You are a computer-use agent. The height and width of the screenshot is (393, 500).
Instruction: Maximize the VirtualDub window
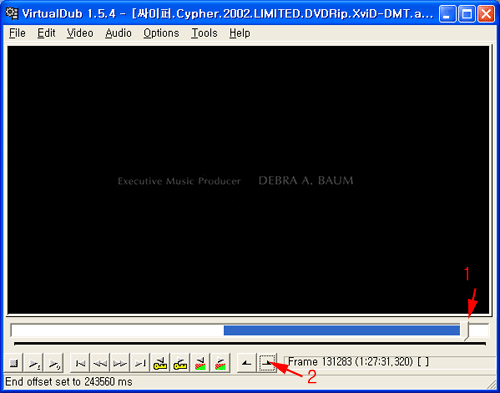pyautogui.click(x=467, y=14)
